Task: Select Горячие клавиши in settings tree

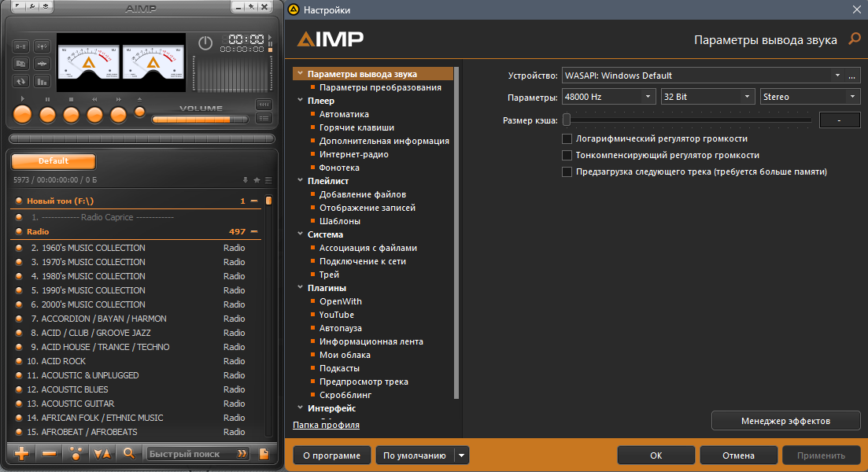Action: point(356,127)
